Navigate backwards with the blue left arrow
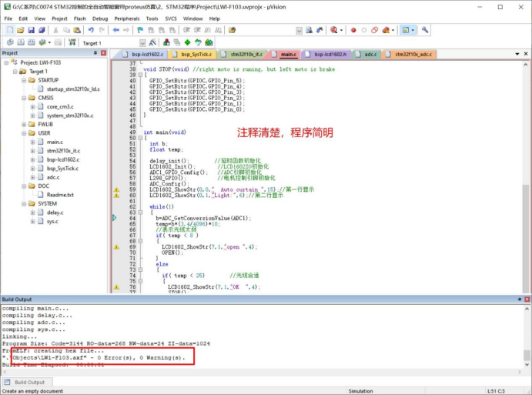 click(115, 30)
